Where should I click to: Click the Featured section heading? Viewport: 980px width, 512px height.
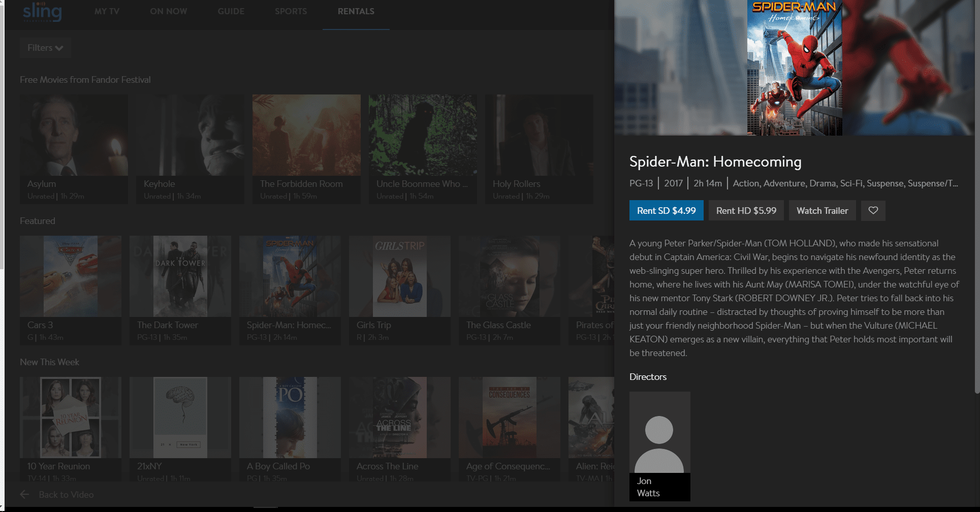(38, 221)
